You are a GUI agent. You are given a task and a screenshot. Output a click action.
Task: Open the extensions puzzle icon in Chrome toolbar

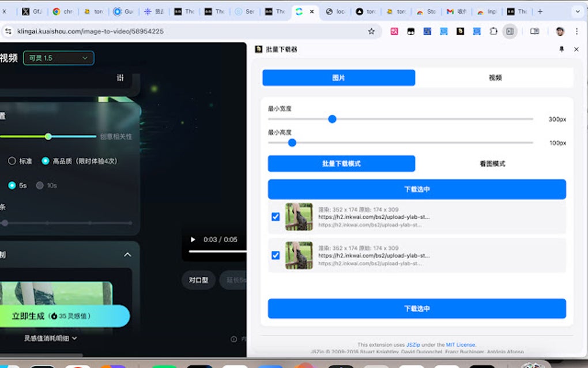pos(493,32)
